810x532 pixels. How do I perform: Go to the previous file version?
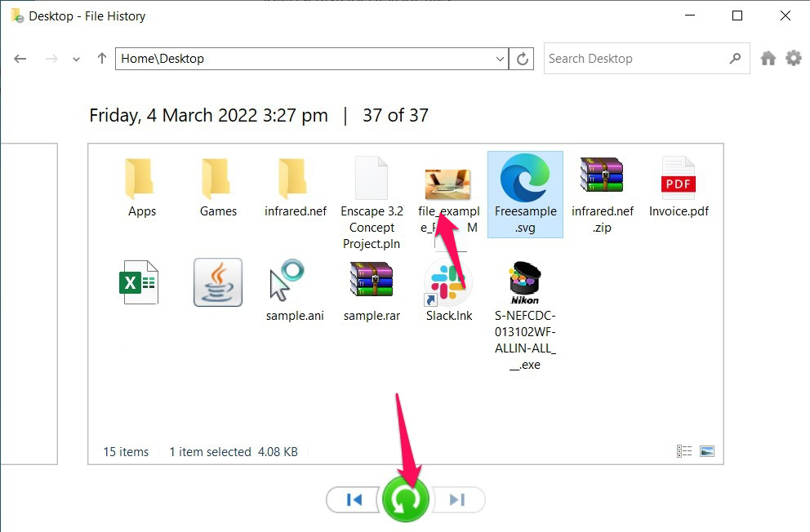[353, 500]
